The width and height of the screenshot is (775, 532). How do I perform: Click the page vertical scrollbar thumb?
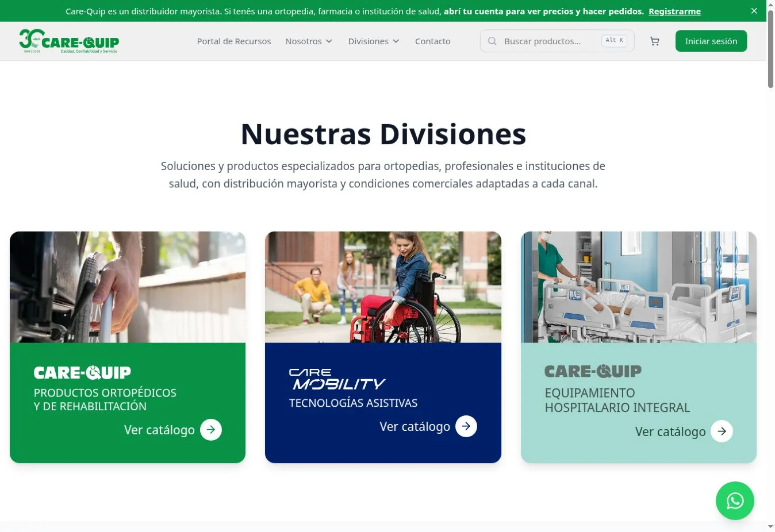770,49
